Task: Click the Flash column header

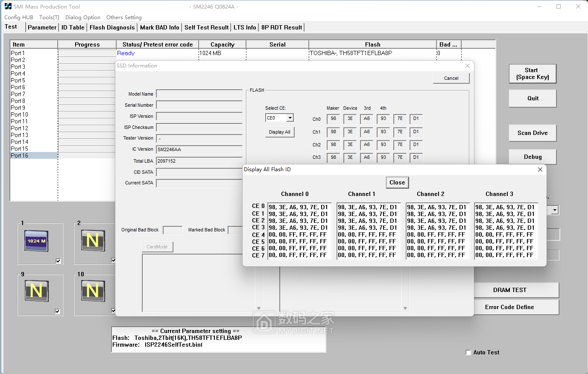Action: coord(372,44)
